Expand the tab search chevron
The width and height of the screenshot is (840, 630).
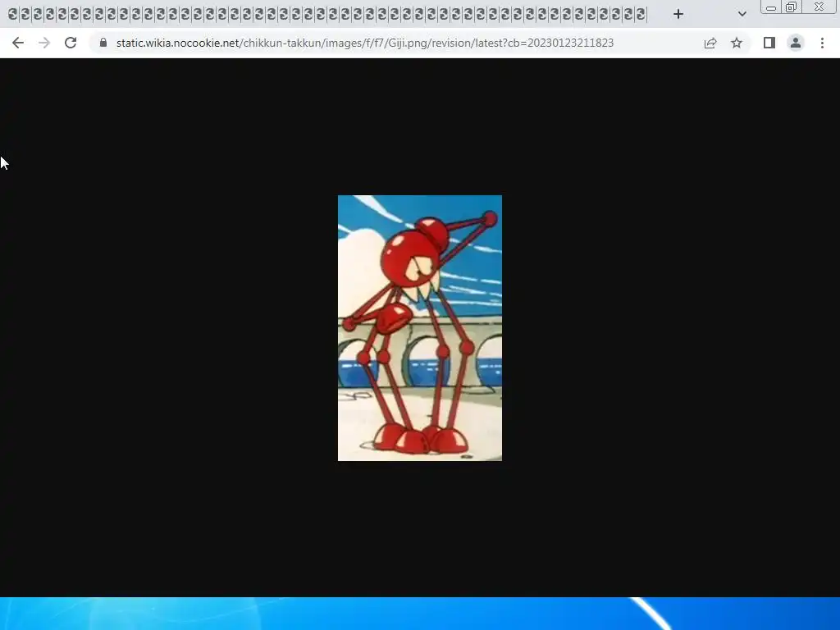pos(742,14)
